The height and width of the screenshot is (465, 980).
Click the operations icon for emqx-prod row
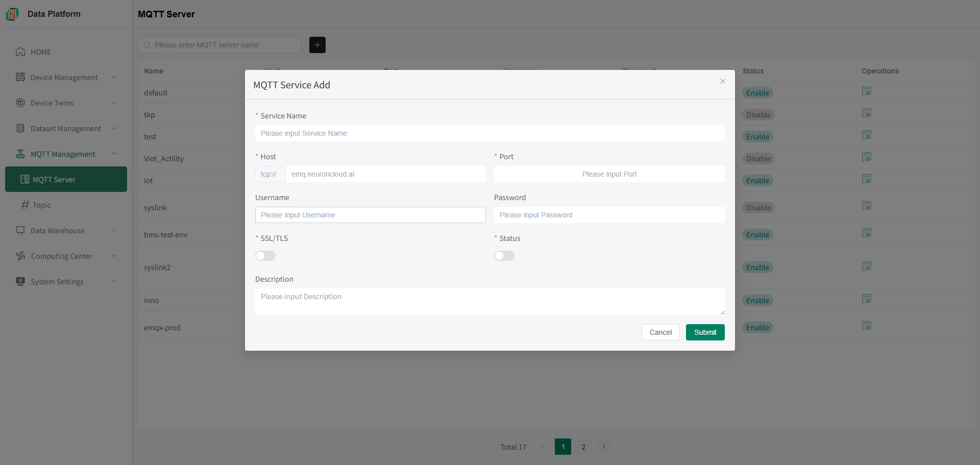click(x=866, y=326)
